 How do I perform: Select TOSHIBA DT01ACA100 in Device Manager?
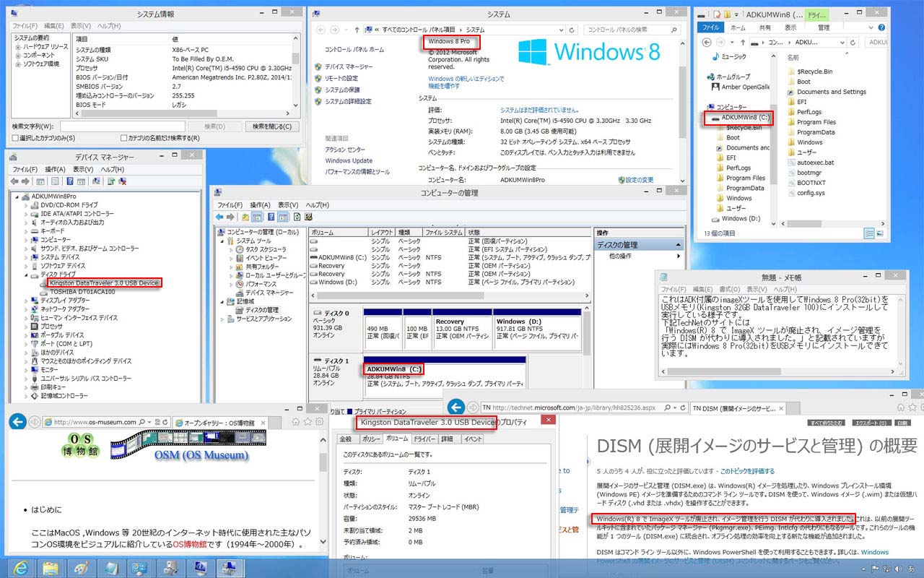[82, 292]
